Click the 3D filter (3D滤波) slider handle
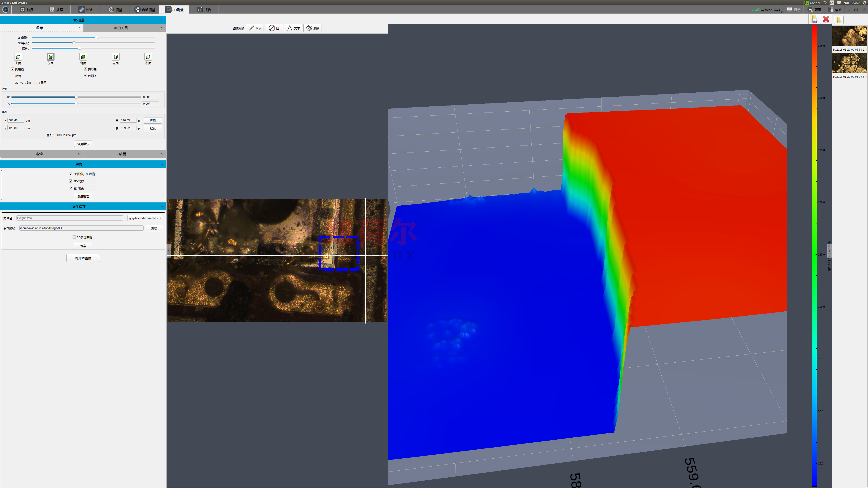Image resolution: width=868 pixels, height=488 pixels. pyautogui.click(x=96, y=37)
